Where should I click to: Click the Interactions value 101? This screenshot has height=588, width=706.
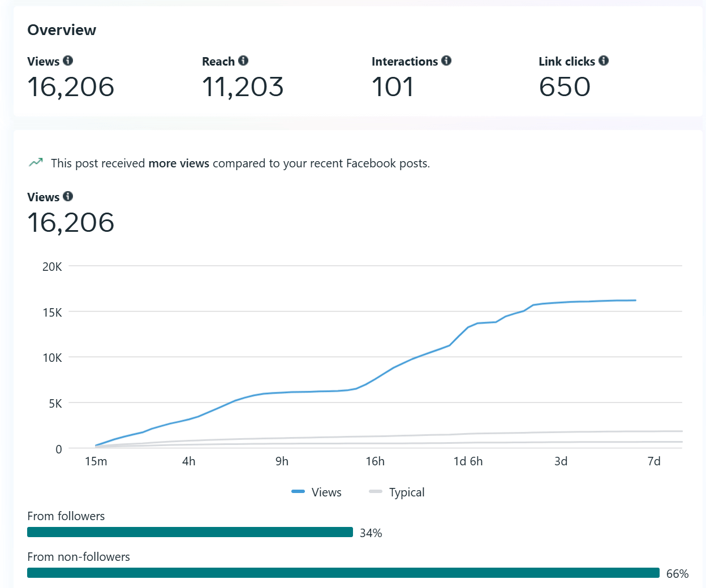tap(393, 87)
